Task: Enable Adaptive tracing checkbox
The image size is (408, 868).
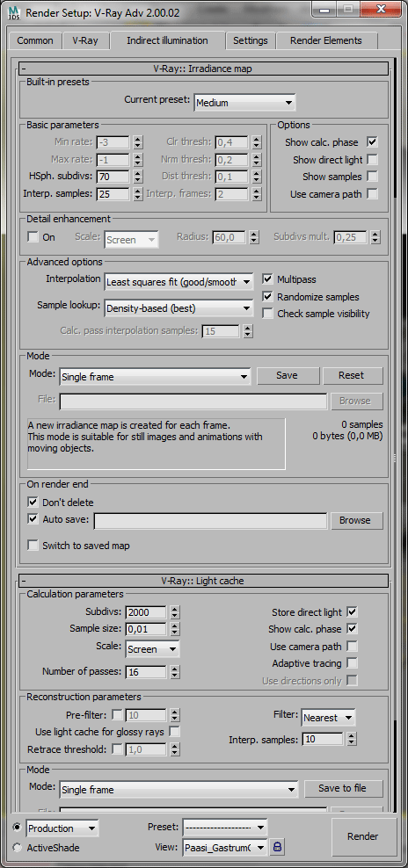Action: click(x=352, y=662)
